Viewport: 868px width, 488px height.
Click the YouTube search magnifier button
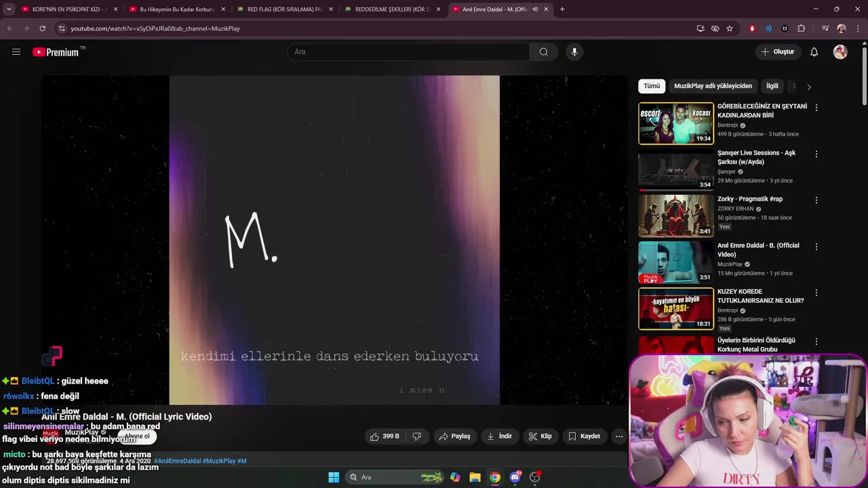(544, 52)
